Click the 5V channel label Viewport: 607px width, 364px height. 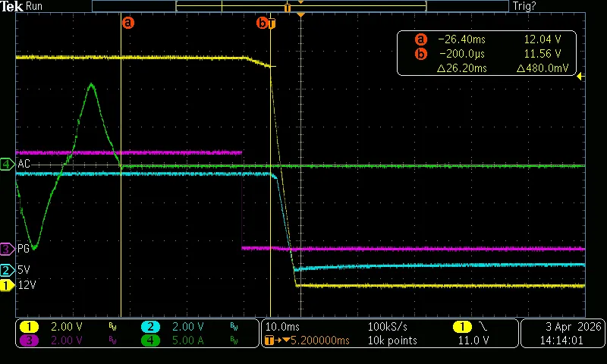24,270
